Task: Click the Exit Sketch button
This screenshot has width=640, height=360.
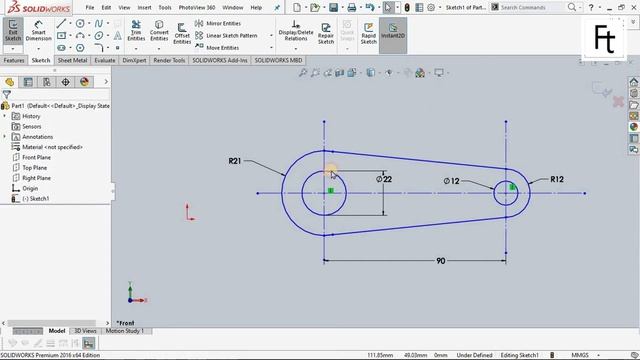Action: 13,31
